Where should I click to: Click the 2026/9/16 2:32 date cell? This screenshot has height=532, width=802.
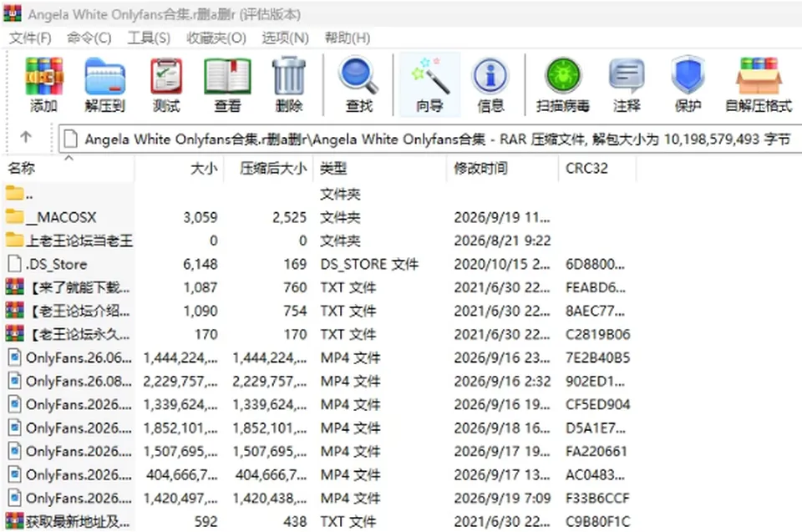(502, 381)
